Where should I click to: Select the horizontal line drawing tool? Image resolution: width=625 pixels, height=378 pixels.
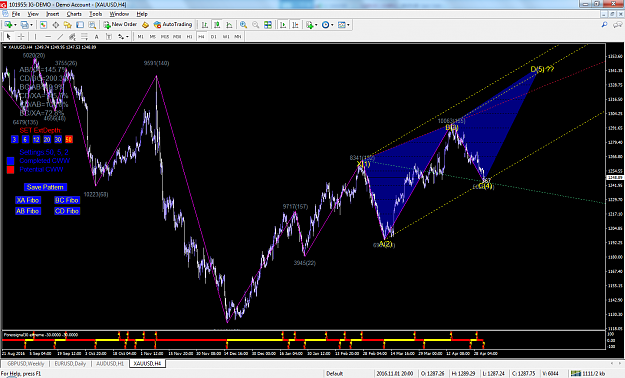48,37
